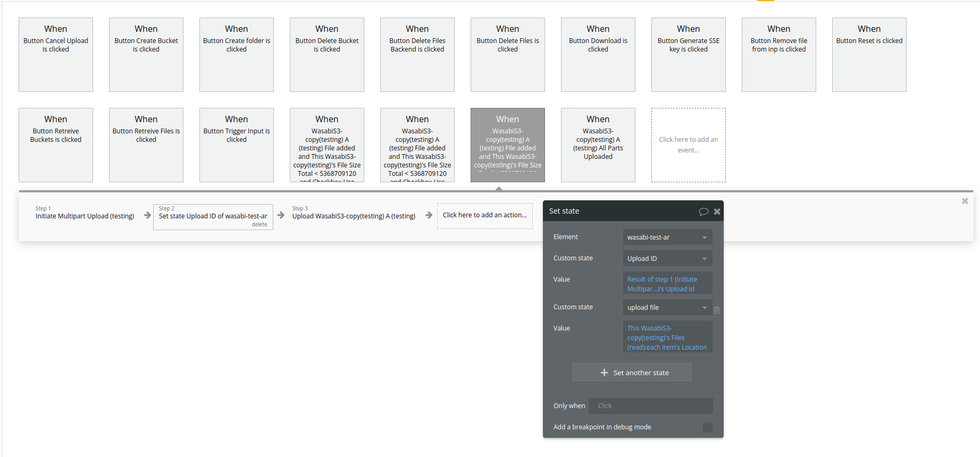Click the Only when condition field
The width and height of the screenshot is (980, 457).
651,405
